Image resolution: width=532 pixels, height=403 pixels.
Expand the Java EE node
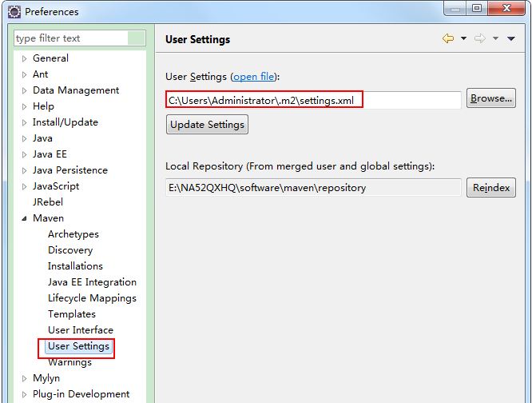click(24, 154)
